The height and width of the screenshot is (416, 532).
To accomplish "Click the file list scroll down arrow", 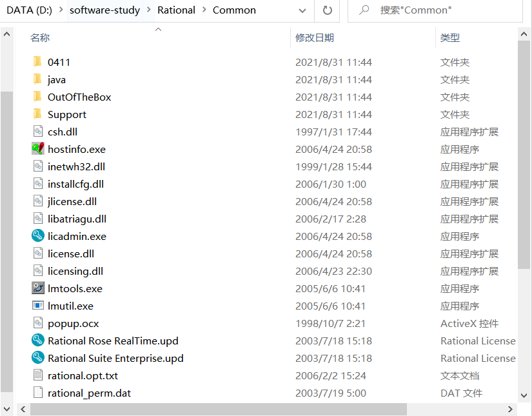I will click(x=524, y=395).
